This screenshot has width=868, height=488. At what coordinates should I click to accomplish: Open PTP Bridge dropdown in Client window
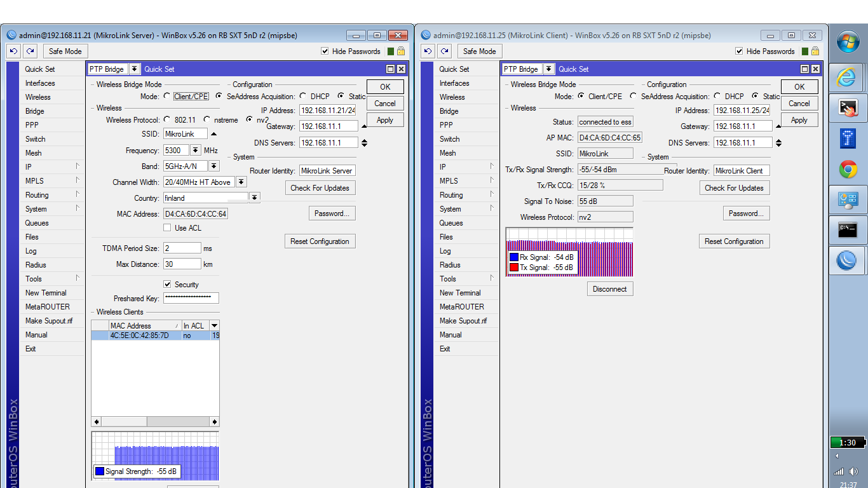[x=549, y=69]
